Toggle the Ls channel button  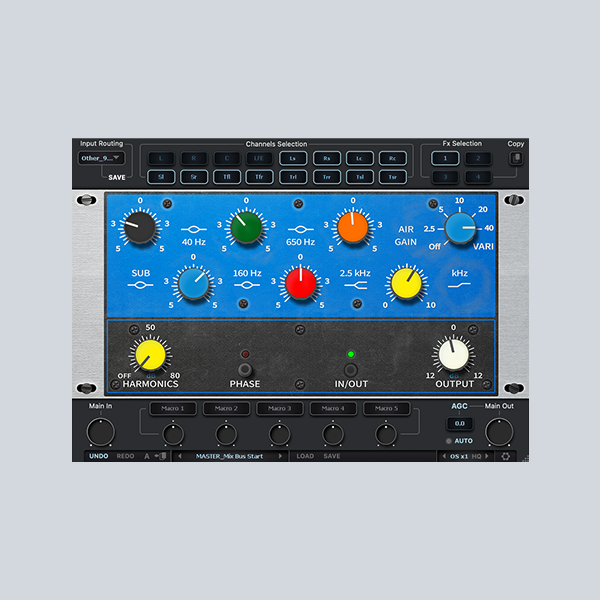tap(293, 158)
